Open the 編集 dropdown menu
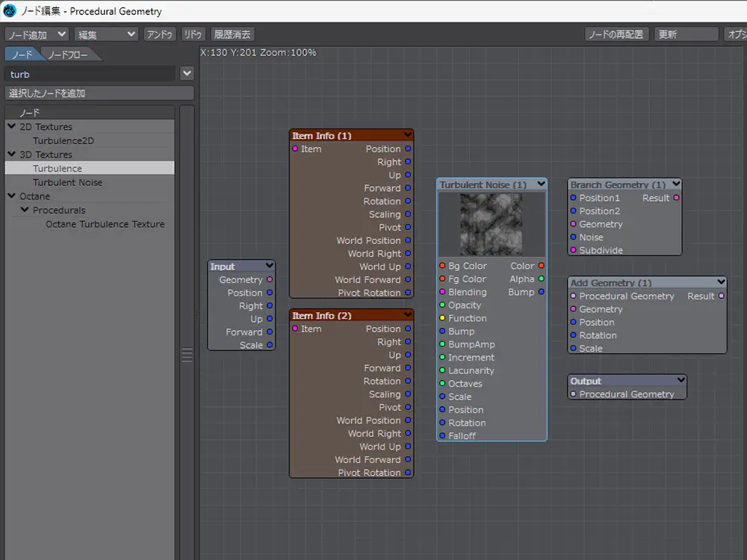Image resolution: width=747 pixels, height=560 pixels. coord(106,34)
